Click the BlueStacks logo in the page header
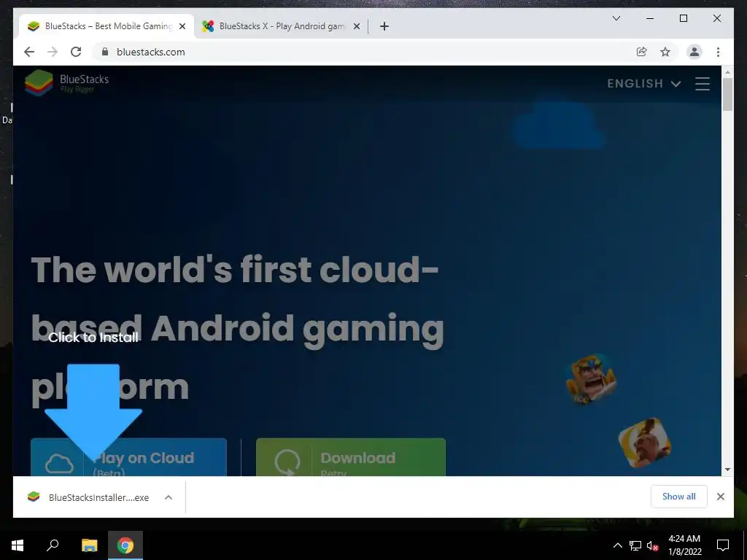Image resolution: width=747 pixels, height=560 pixels. 66,83
